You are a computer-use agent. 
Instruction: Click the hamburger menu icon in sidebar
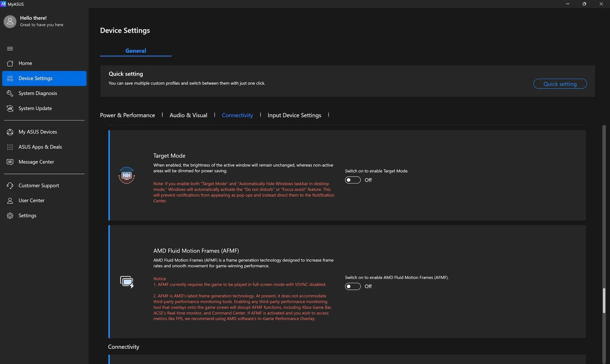[x=10, y=49]
